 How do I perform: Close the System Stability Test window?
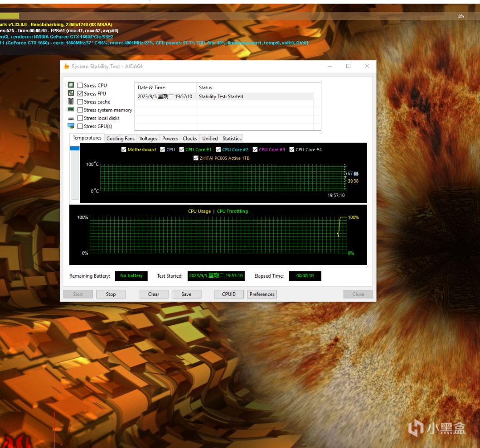tap(367, 66)
